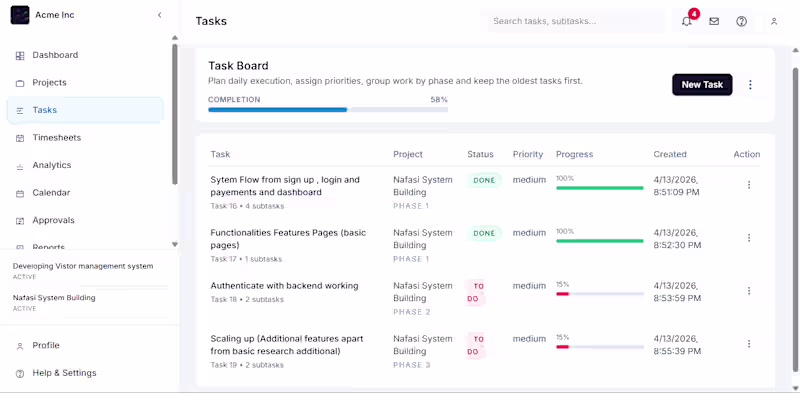Click the Calendar icon in the sidebar
This screenshot has width=800, height=393.
(20, 193)
